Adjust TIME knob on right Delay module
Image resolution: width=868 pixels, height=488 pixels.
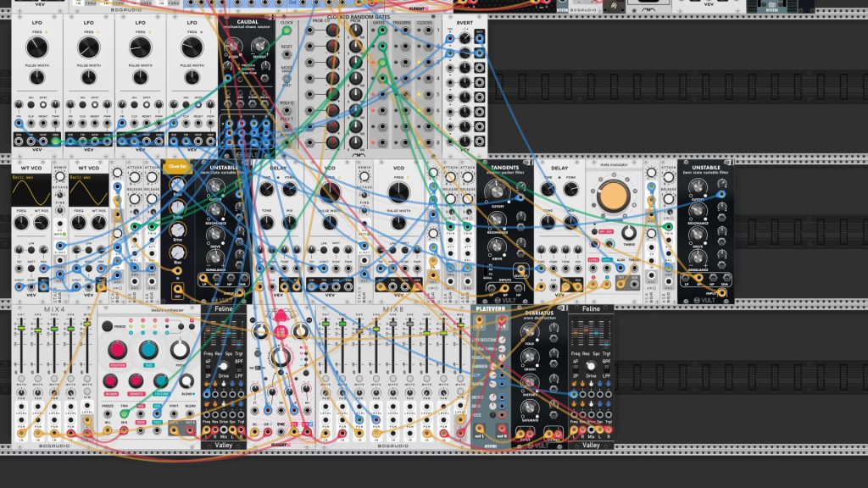tap(548, 190)
